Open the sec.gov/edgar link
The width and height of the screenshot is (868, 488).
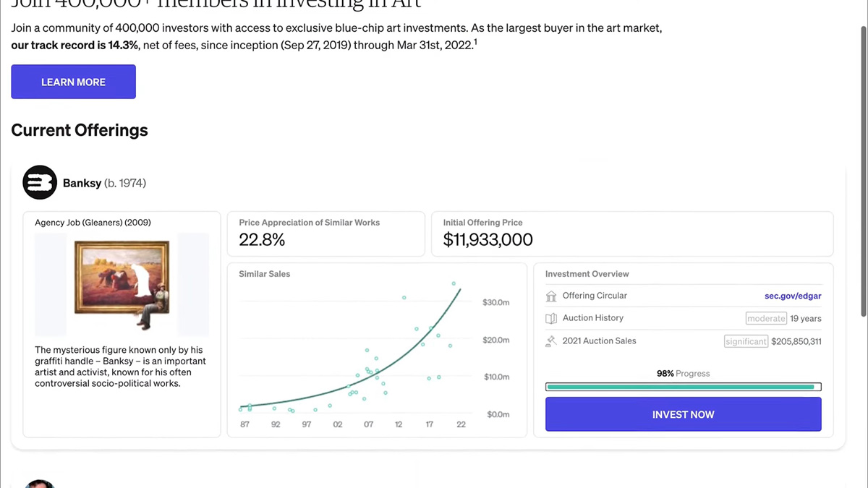pyautogui.click(x=793, y=296)
